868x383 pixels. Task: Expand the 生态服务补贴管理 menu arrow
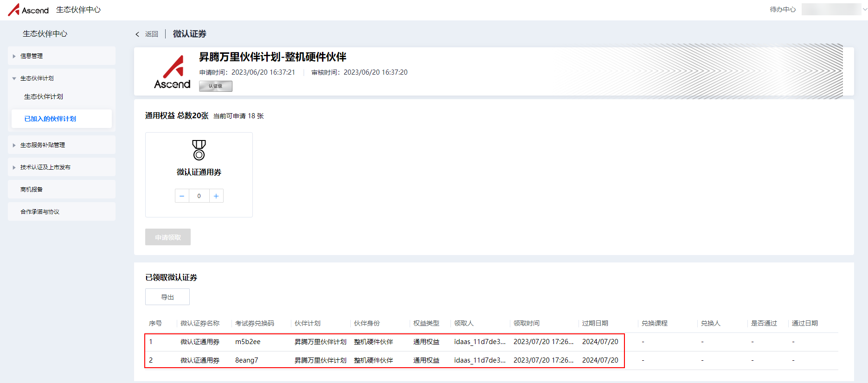tap(14, 145)
